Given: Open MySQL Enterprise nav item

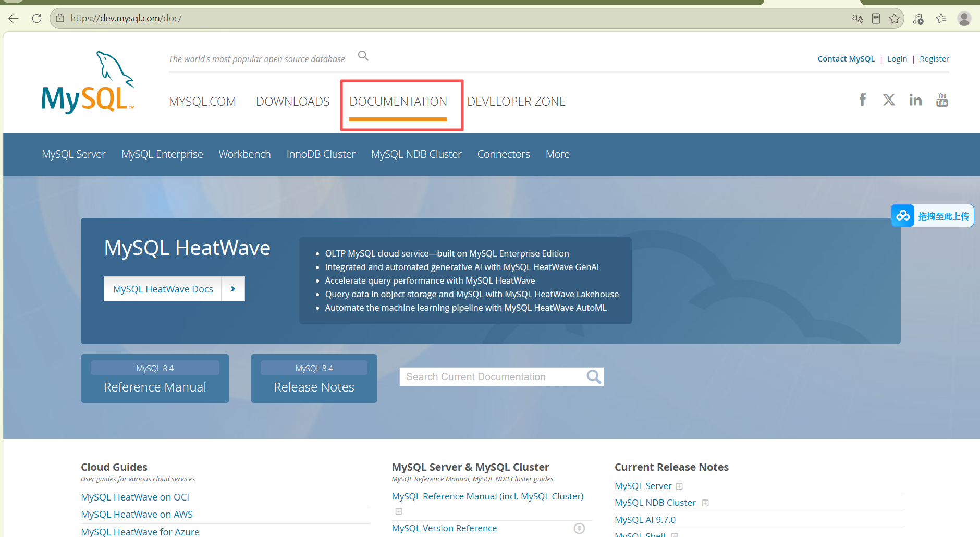Looking at the screenshot, I should click(162, 154).
